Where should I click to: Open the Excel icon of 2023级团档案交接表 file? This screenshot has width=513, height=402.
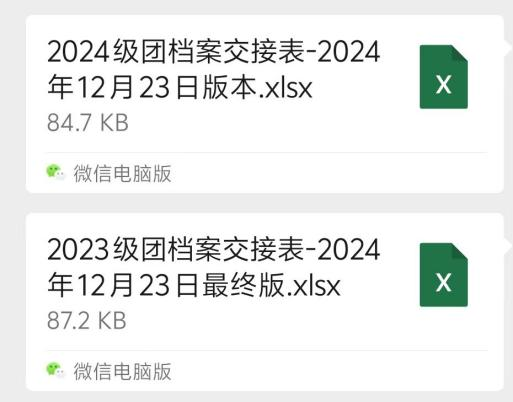click(444, 275)
